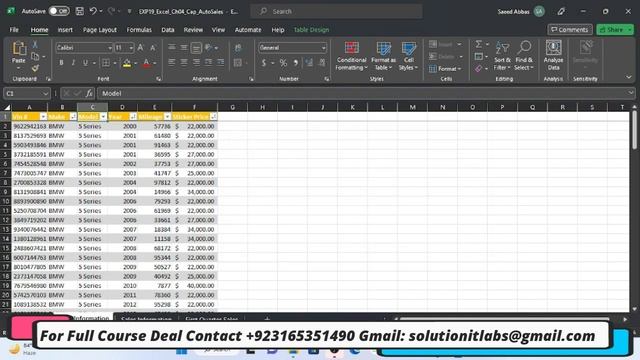Click the Format cells button
The height and width of the screenshot is (360, 640).
[445, 69]
